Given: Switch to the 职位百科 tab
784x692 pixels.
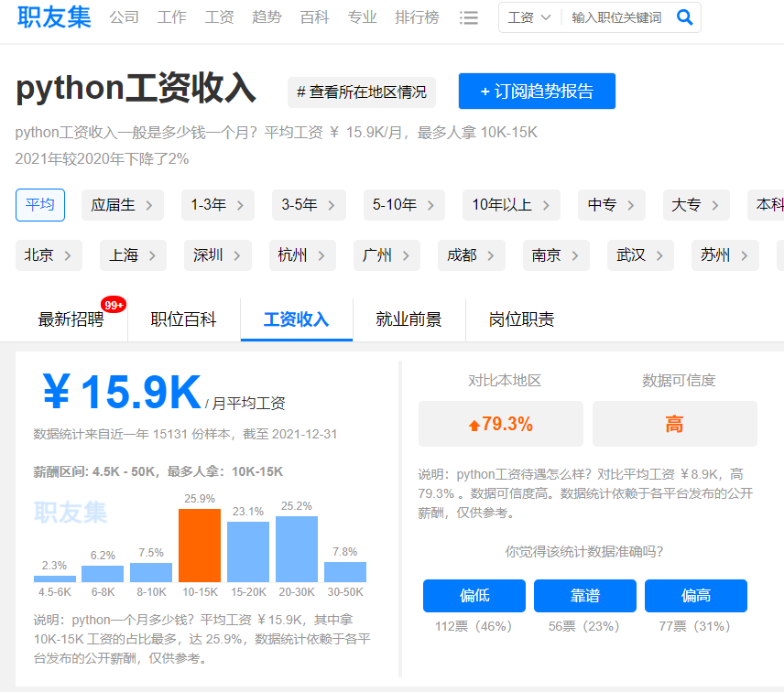Looking at the screenshot, I should (184, 319).
